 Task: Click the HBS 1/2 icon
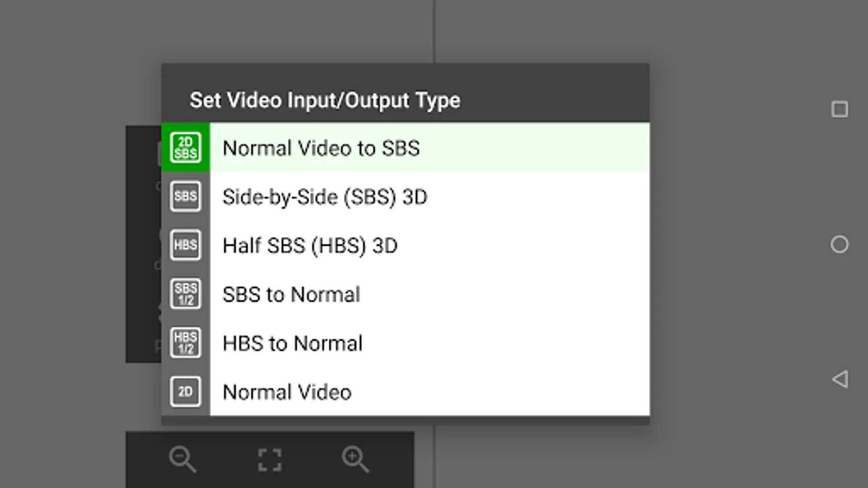tap(186, 343)
